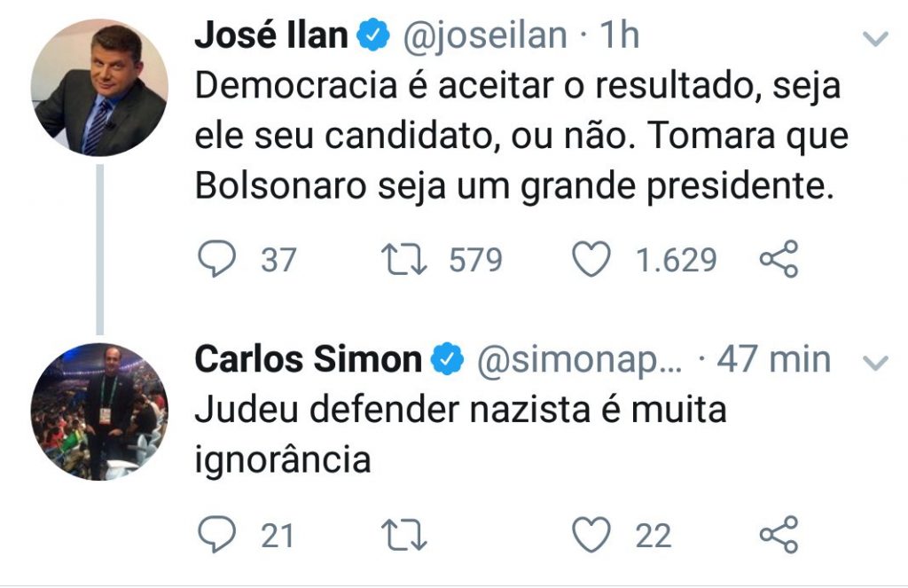Visit the @simonap... handle link
Screen dimensions: 908x588
tap(579, 360)
